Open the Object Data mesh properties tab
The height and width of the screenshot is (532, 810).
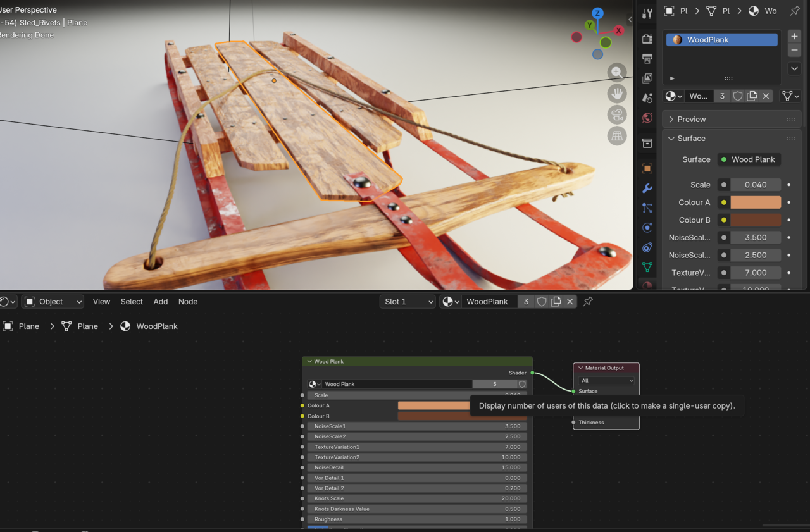647,267
